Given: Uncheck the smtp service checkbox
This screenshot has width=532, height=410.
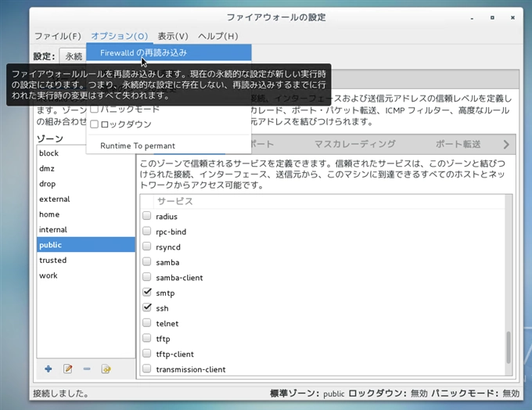Looking at the screenshot, I should [146, 292].
